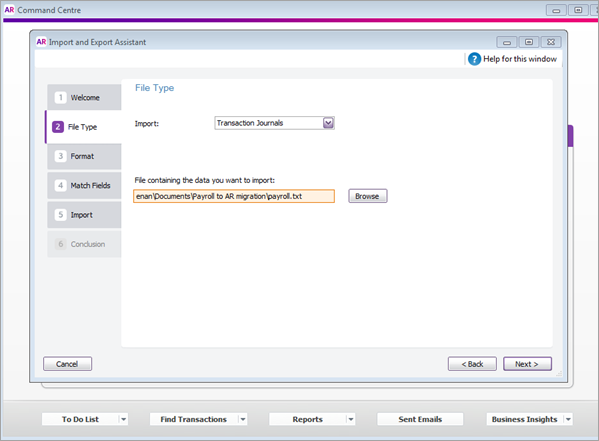Close the Import and Export Assistant window
Screen dimensions: 599x441
click(551, 42)
